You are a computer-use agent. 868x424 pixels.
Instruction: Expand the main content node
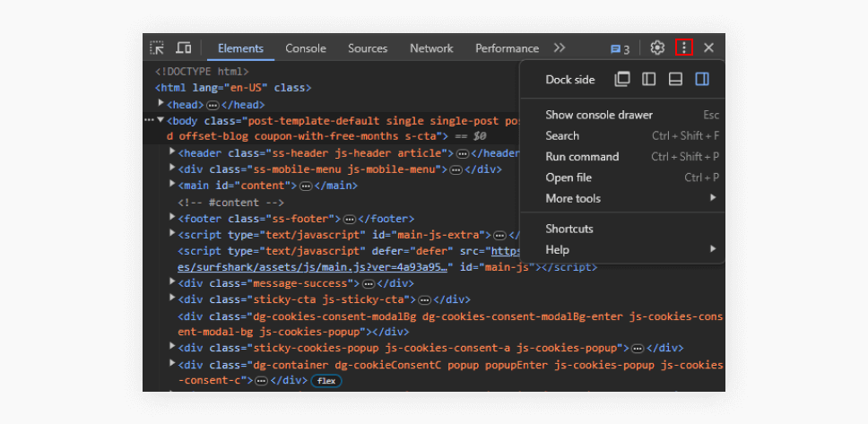172,185
